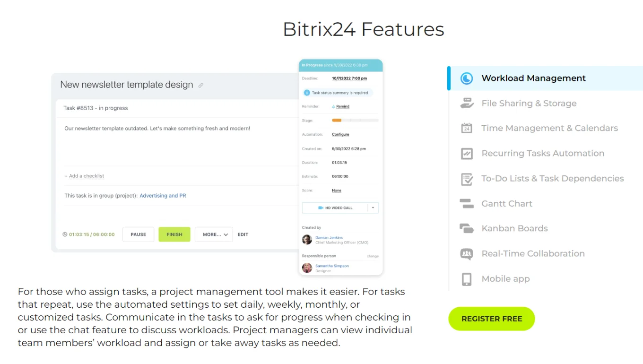Click the File Sharing & Storage icon
The width and height of the screenshot is (643, 364).
tap(467, 103)
